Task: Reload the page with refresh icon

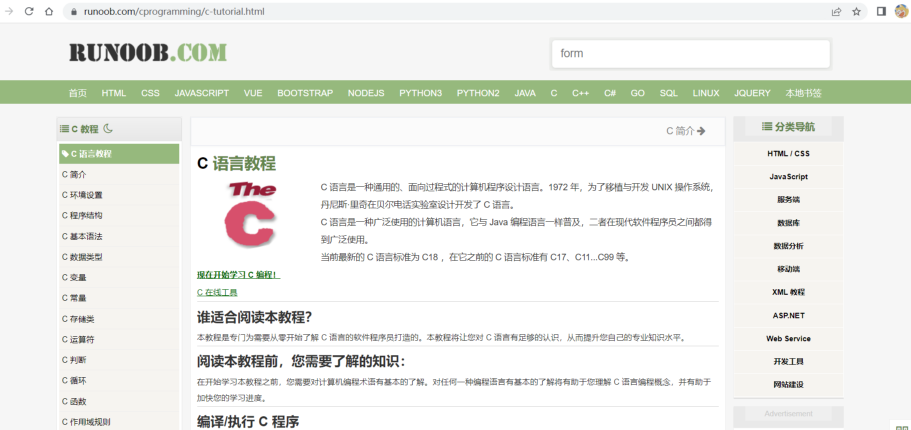Action: tap(29, 11)
